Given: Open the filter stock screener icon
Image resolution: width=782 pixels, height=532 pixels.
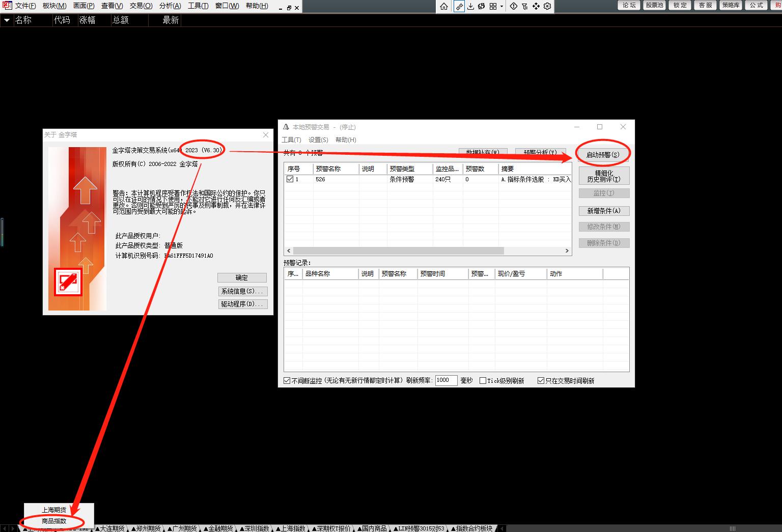Looking at the screenshot, I should tap(525, 6).
